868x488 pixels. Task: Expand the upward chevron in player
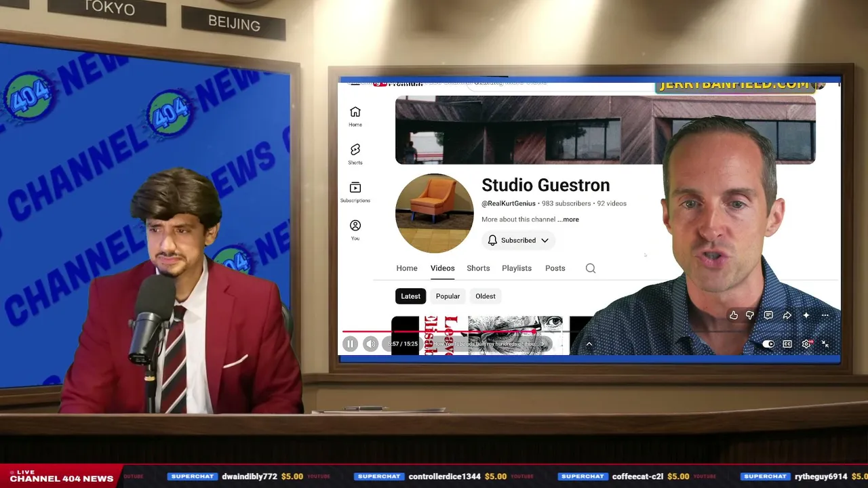tap(589, 344)
